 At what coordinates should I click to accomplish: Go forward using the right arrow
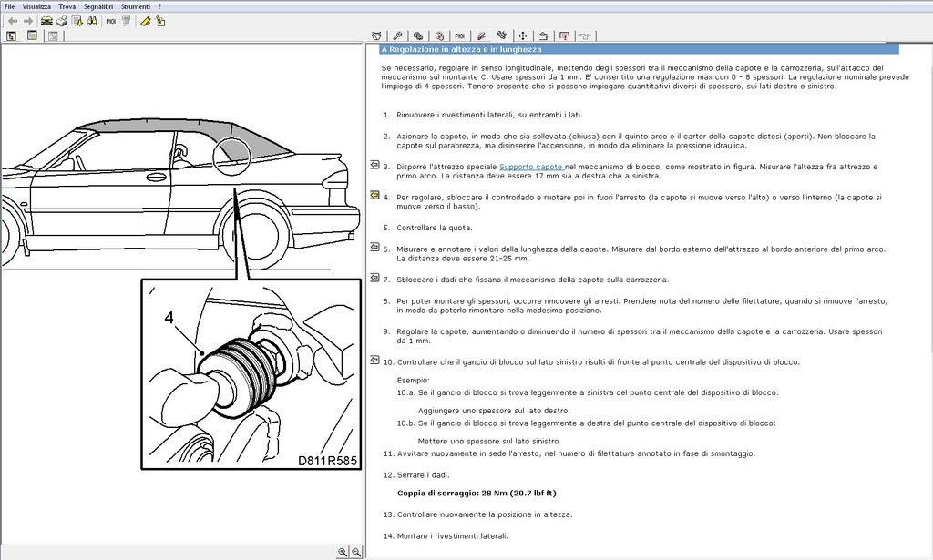pyautogui.click(x=28, y=22)
